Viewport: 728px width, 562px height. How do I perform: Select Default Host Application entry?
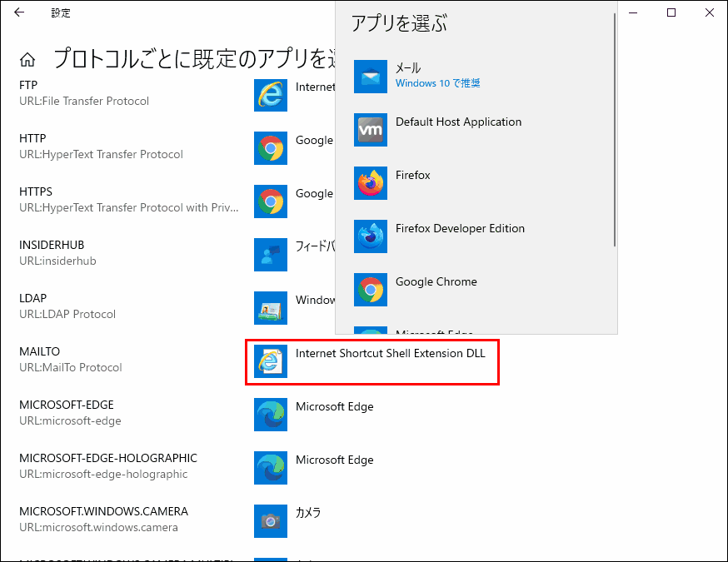(459, 122)
